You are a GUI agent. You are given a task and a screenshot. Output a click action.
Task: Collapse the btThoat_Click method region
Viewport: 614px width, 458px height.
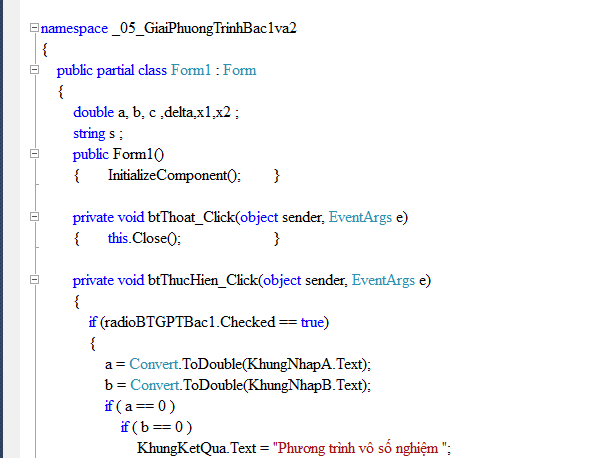(34, 216)
